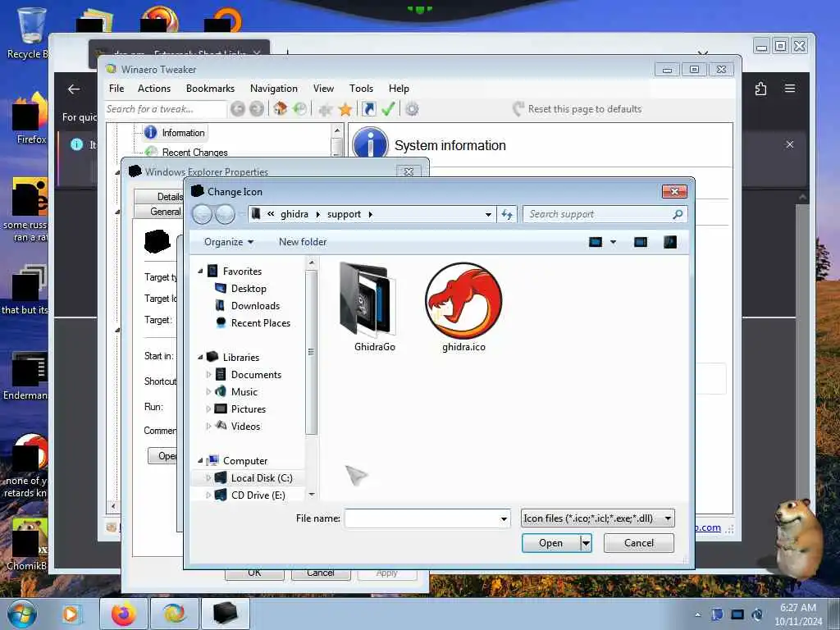Click the Search for a tweak field
The width and height of the screenshot is (840, 630).
166,109
